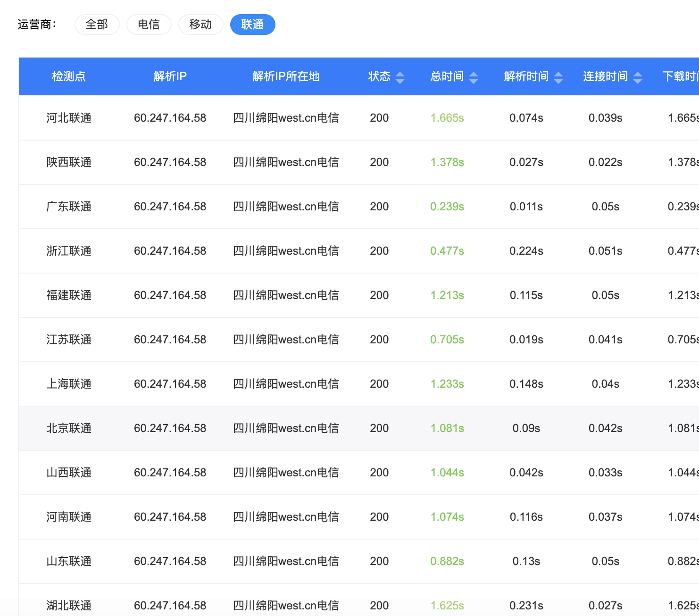Sort 总时间 column descending

474,80
